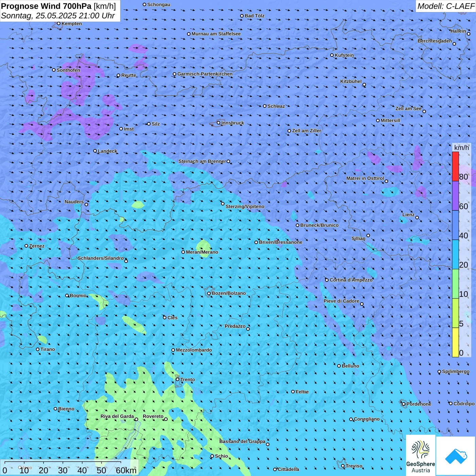Viewport: 476px width, 476px height.
Task: Click the 'Zell am See' label
Action: tap(408, 108)
